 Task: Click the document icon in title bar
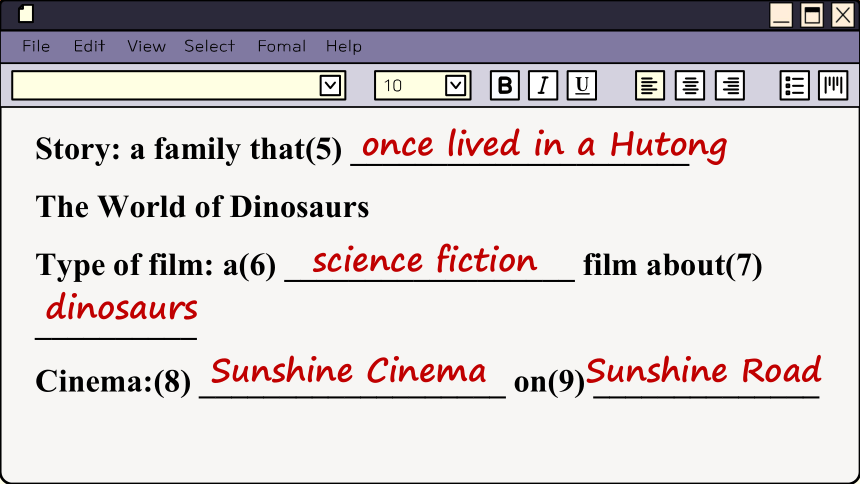pos(26,14)
